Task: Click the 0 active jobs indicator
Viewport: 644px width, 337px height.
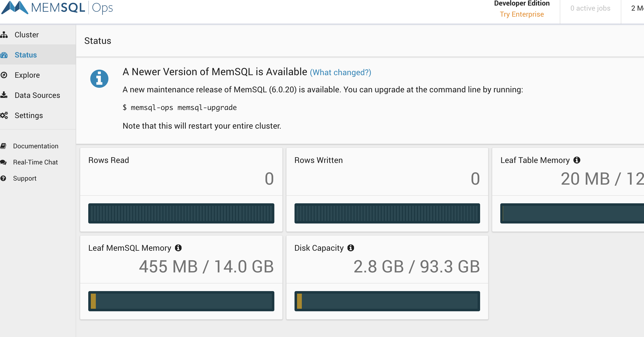Action: (x=590, y=8)
